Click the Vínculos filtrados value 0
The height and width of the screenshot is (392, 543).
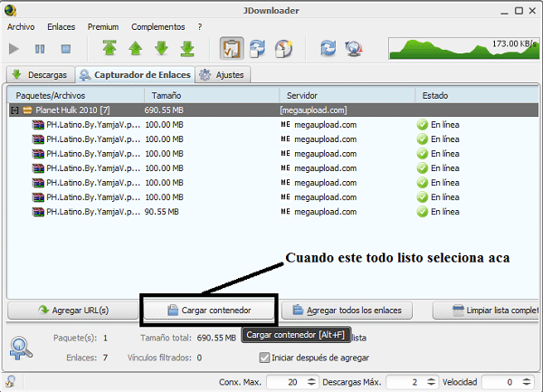click(199, 358)
